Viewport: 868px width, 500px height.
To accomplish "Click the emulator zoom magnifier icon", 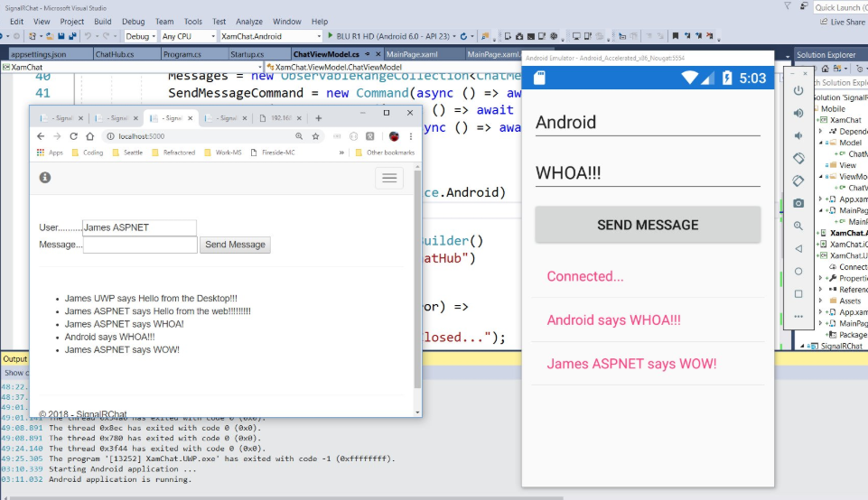I will pos(798,226).
